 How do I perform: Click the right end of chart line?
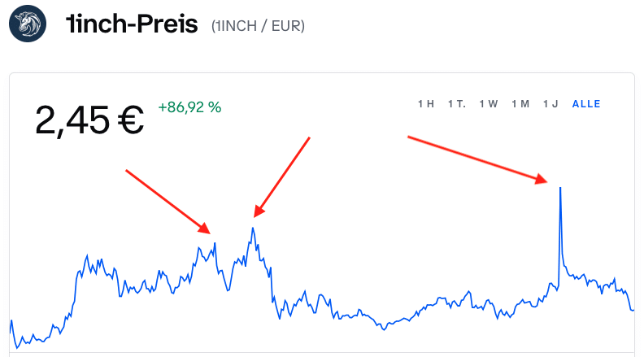pos(633,309)
